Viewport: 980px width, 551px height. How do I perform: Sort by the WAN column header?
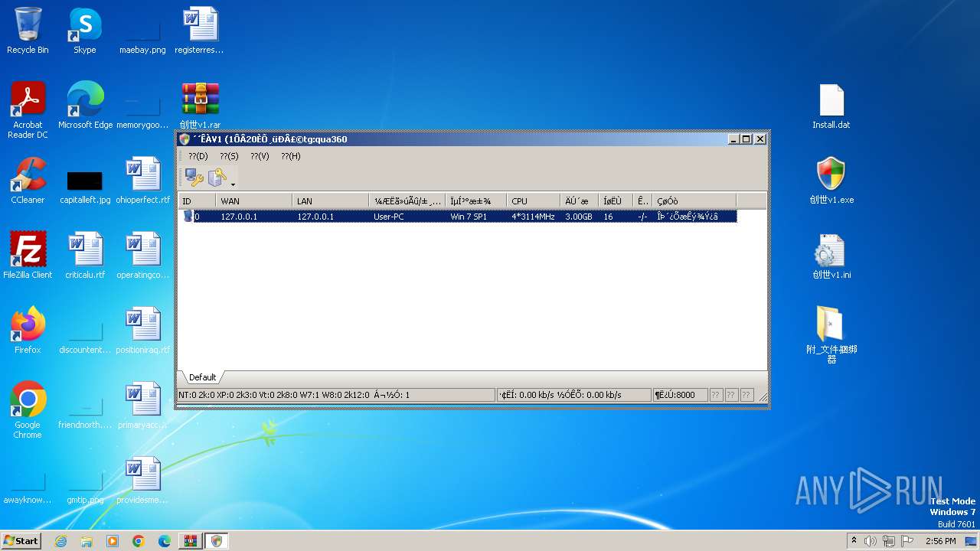click(254, 201)
